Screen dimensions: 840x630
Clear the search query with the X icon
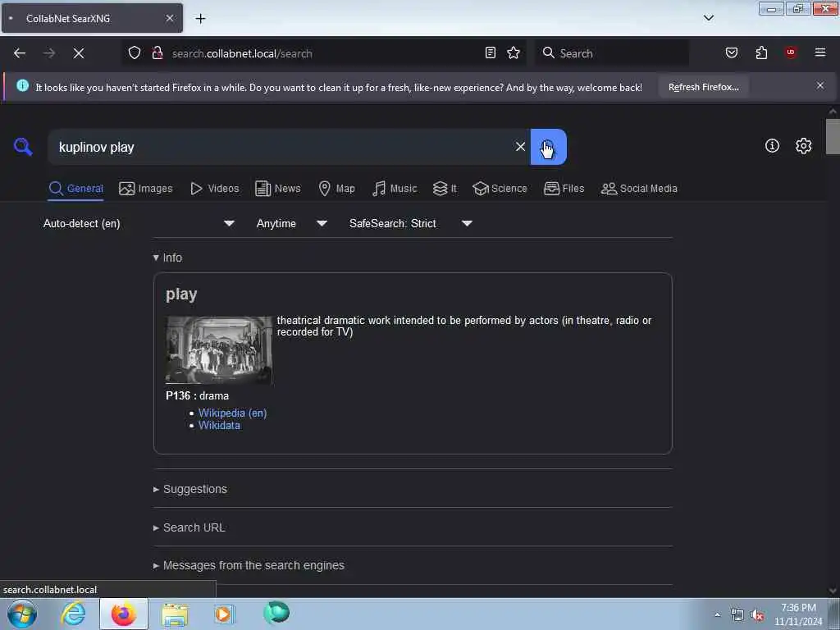[x=519, y=147]
